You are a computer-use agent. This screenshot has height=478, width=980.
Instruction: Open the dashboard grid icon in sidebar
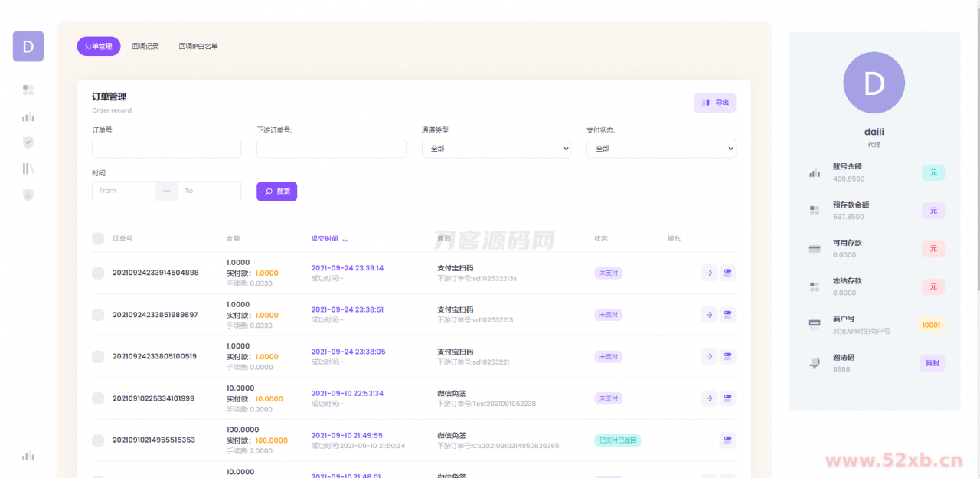coord(28,90)
